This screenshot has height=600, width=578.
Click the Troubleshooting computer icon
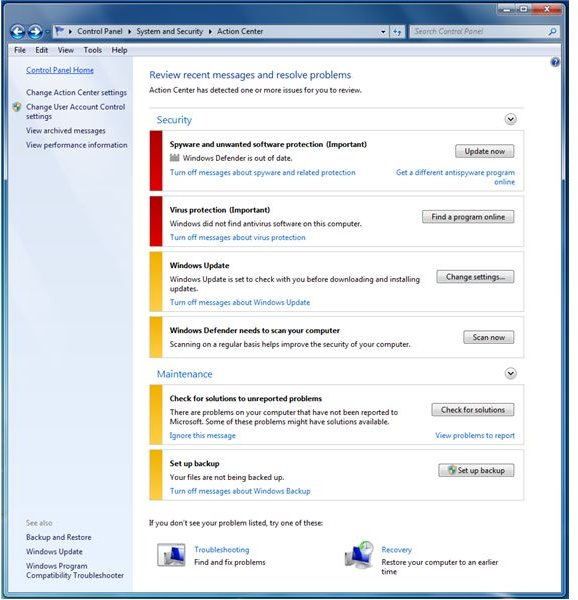coord(171,555)
